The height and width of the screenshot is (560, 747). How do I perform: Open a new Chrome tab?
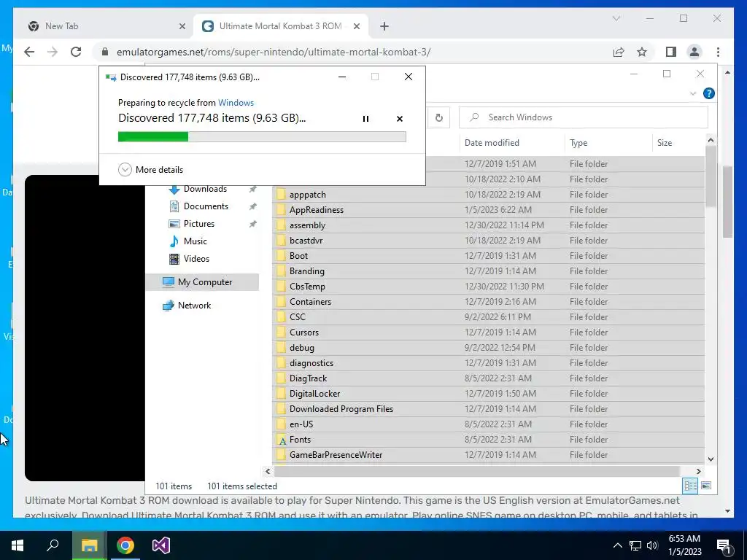pos(384,27)
